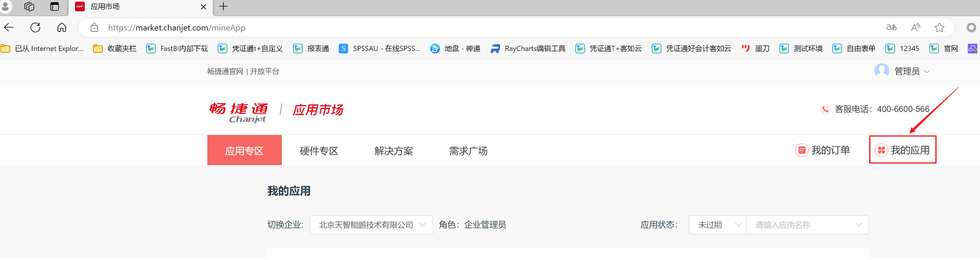Select the 需求广场 tab
Screen dimensions: 980x260
pos(468,151)
